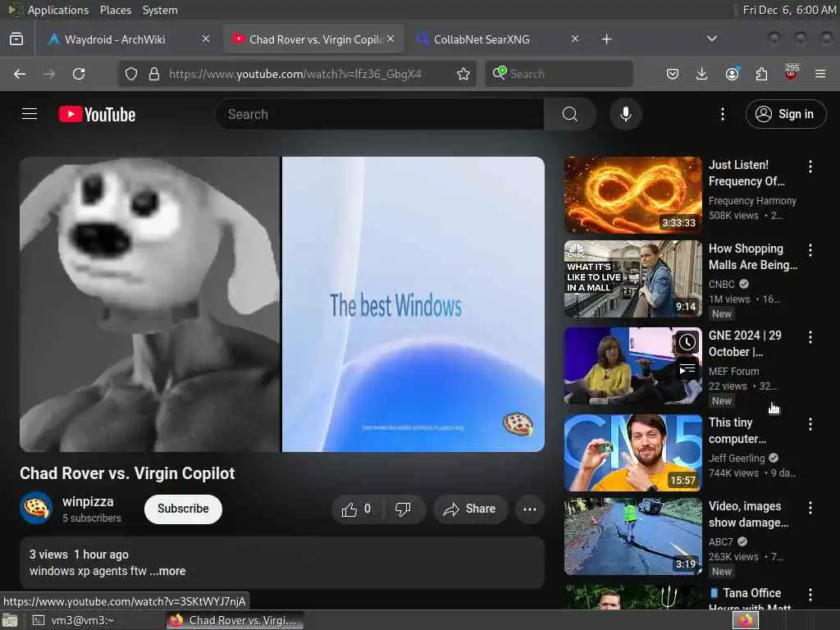Open the Firefox account icon

pos(733,74)
